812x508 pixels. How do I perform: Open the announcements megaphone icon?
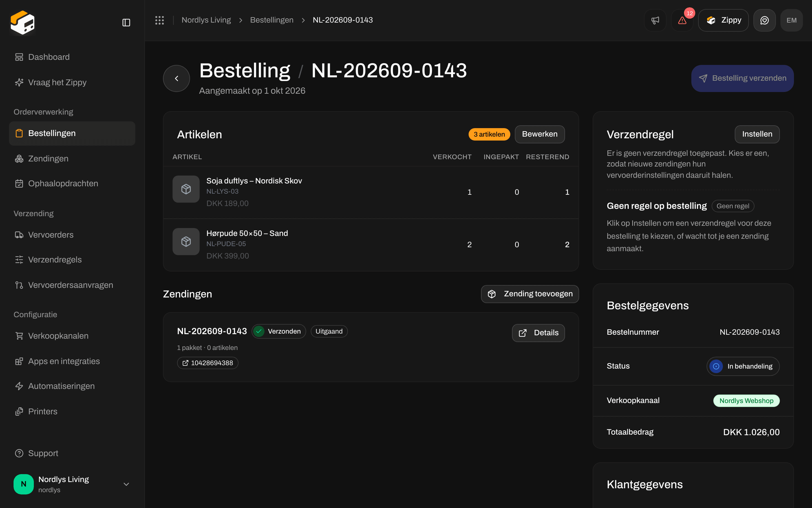click(655, 20)
